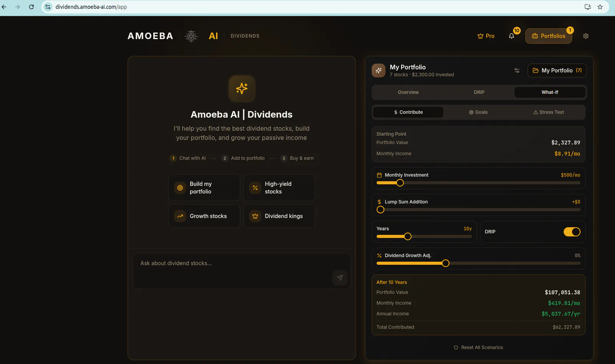Viewport: 615px width, 364px height.
Task: Click the My Portfolio sparkle avatar icon
Action: click(x=379, y=71)
